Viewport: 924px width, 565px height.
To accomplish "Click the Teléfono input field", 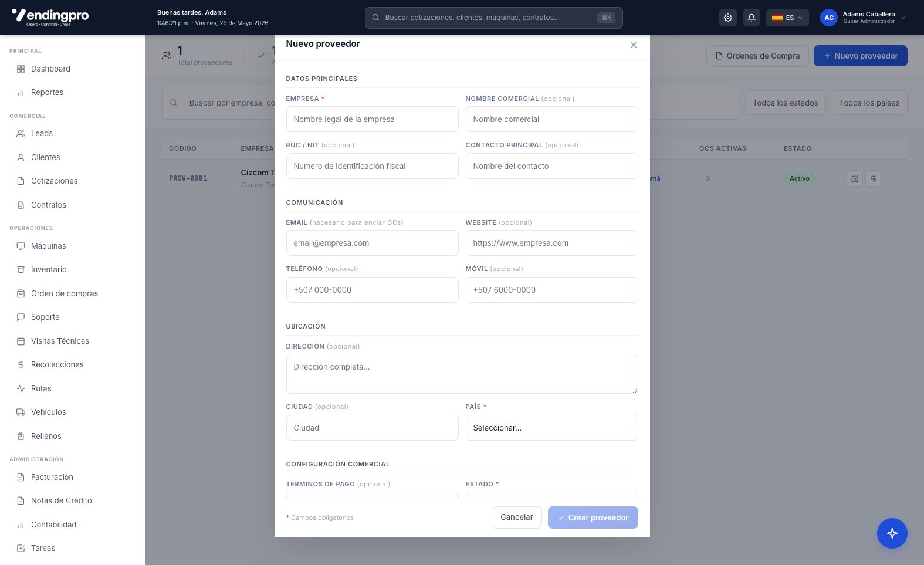I will click(x=372, y=290).
